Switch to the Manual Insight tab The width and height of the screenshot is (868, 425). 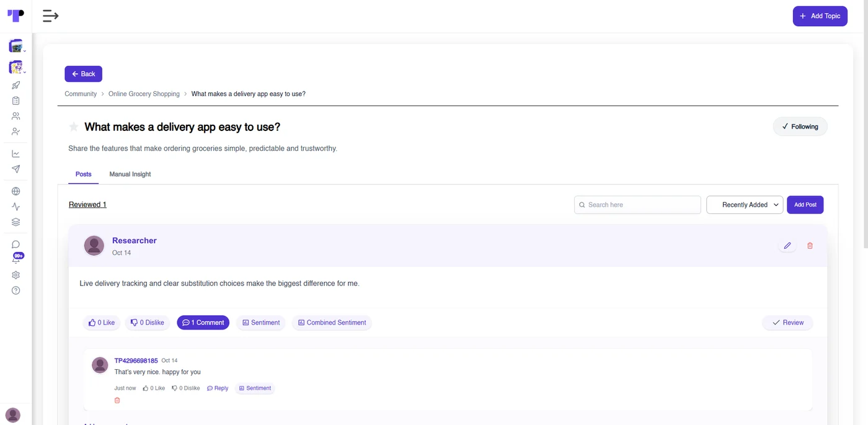pyautogui.click(x=130, y=174)
